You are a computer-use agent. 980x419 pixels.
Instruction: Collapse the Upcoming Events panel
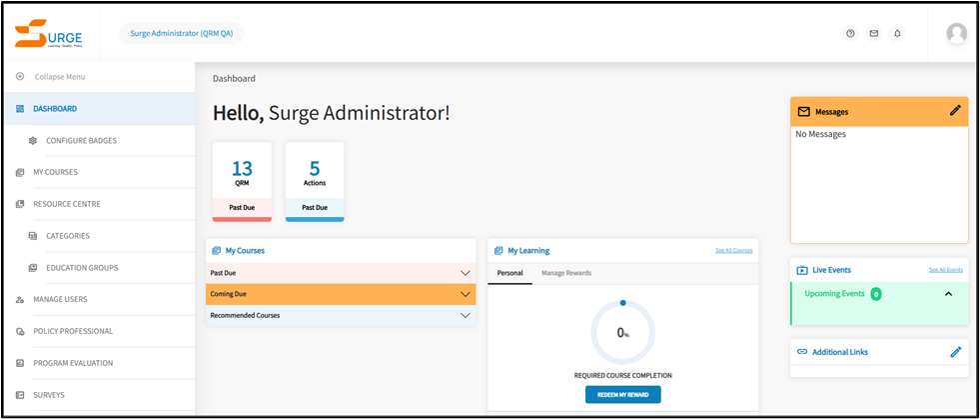point(948,294)
